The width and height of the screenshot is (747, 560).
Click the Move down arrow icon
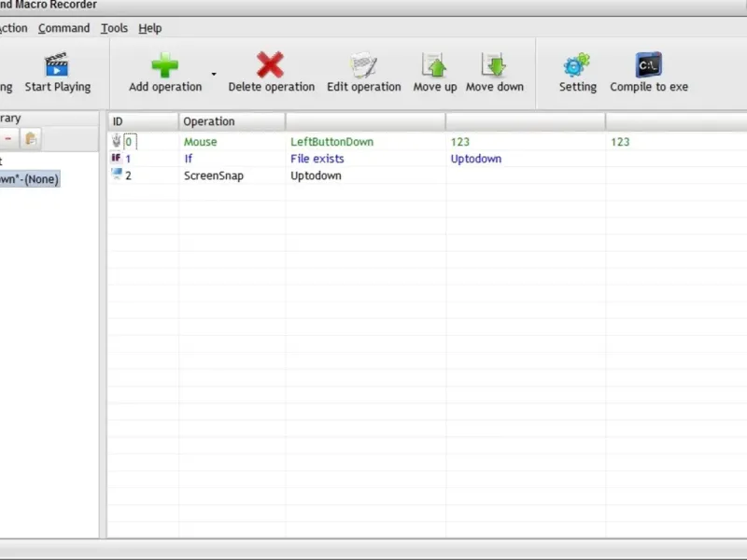pos(494,64)
